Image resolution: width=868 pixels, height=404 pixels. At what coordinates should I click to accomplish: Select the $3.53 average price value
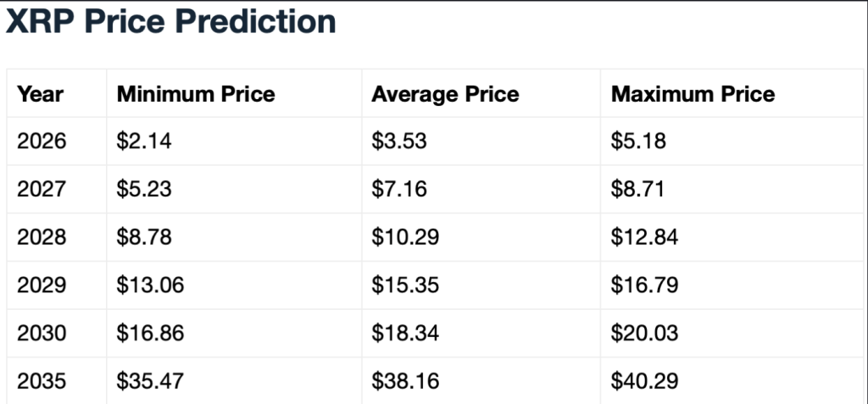click(x=399, y=141)
